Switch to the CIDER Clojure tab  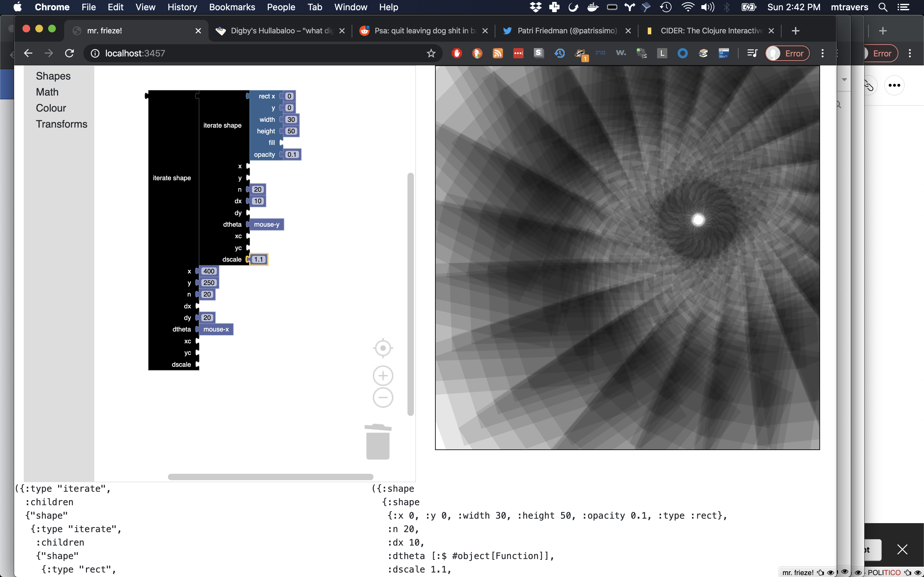pos(710,31)
